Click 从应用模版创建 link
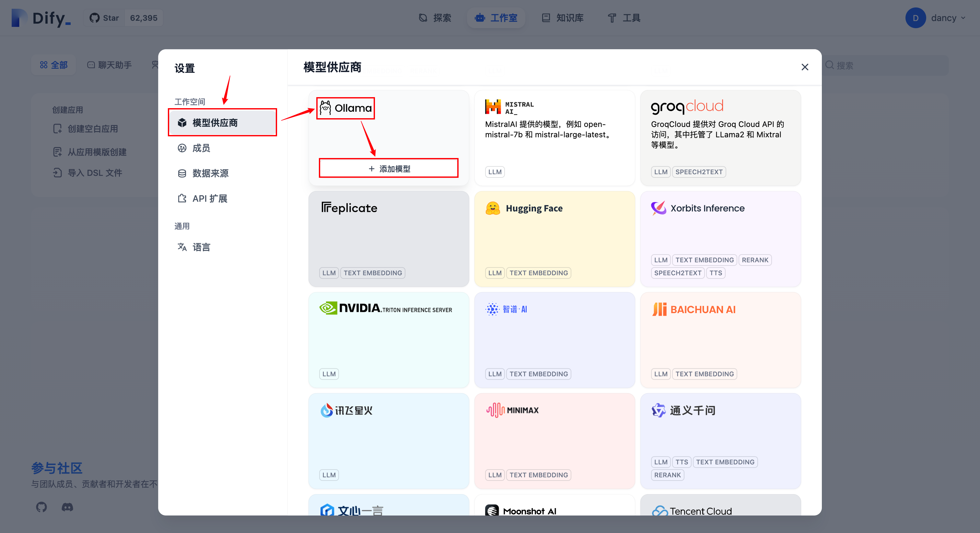The height and width of the screenshot is (533, 980). click(x=90, y=152)
